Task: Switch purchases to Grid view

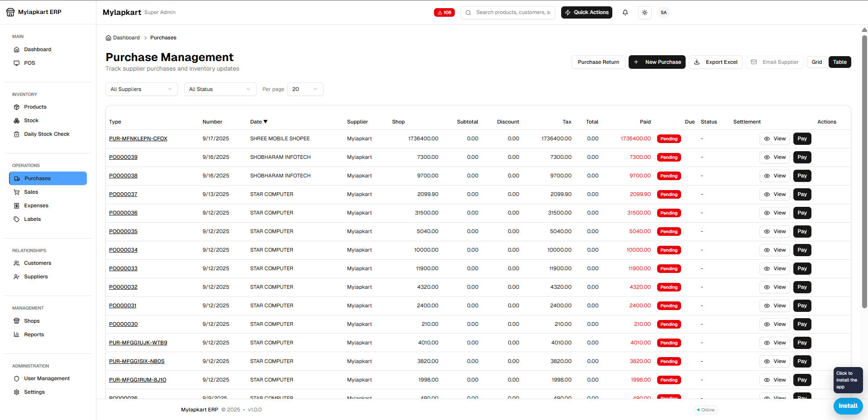Action: [817, 62]
